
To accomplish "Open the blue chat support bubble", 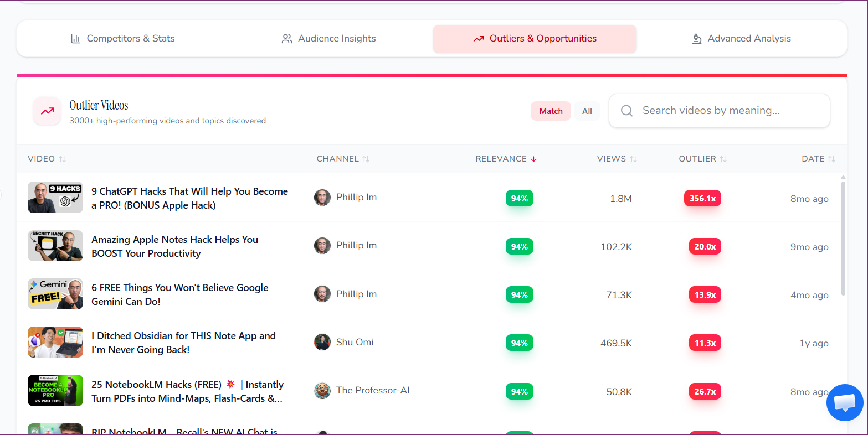I will pos(845,402).
